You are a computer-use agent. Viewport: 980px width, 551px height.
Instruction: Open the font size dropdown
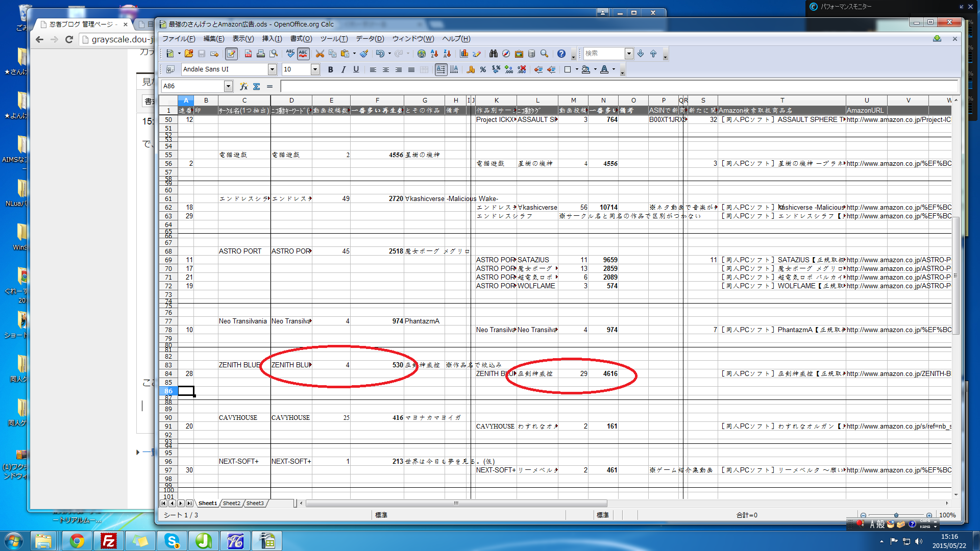tap(315, 69)
